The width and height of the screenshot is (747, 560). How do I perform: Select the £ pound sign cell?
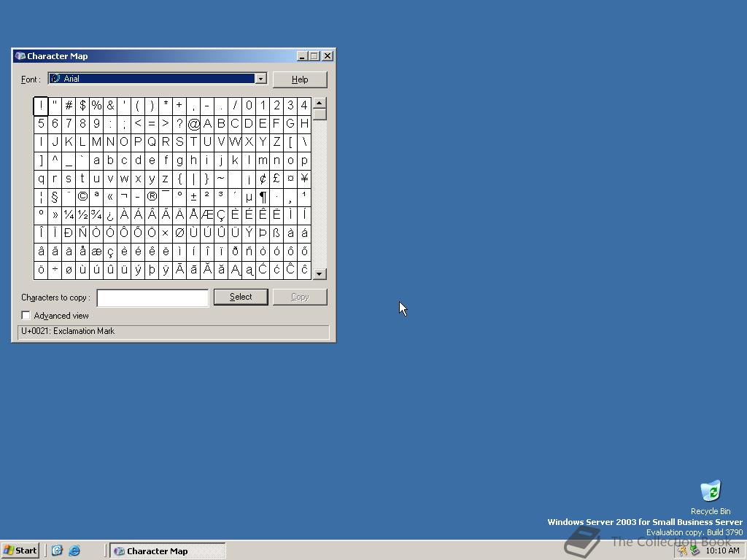pyautogui.click(x=276, y=179)
